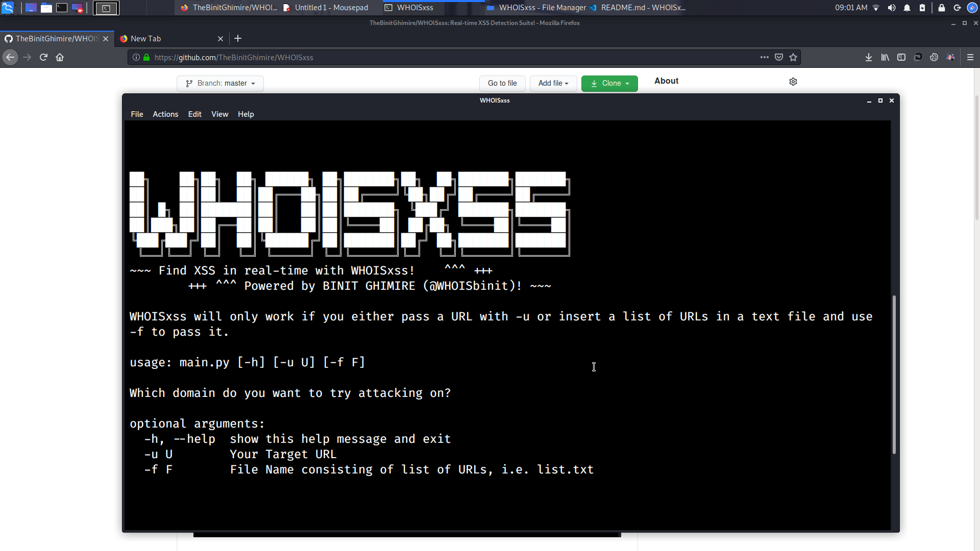Viewport: 980px width, 551px height.
Task: Open the Downloads panel in Firefox
Action: [x=869, y=57]
